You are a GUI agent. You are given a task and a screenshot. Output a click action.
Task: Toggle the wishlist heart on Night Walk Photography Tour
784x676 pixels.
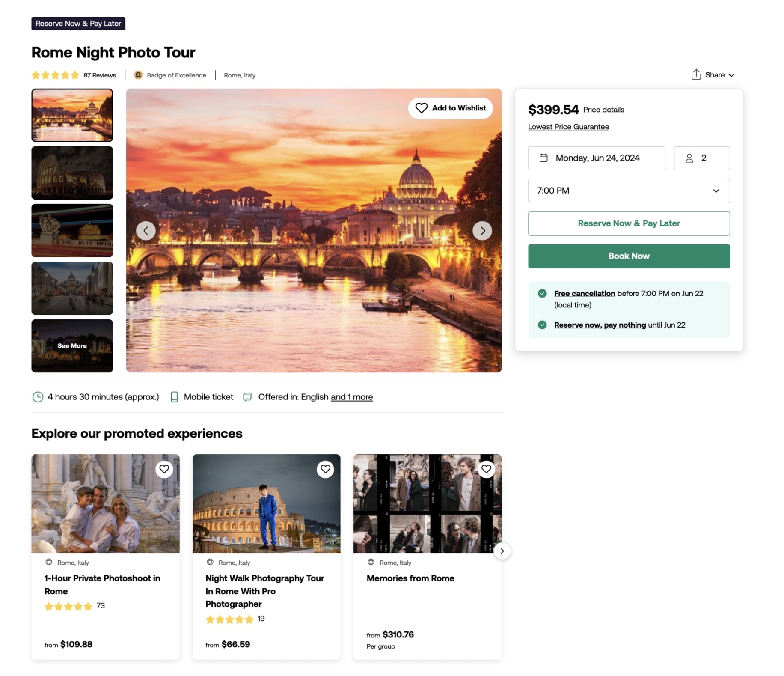tap(325, 469)
